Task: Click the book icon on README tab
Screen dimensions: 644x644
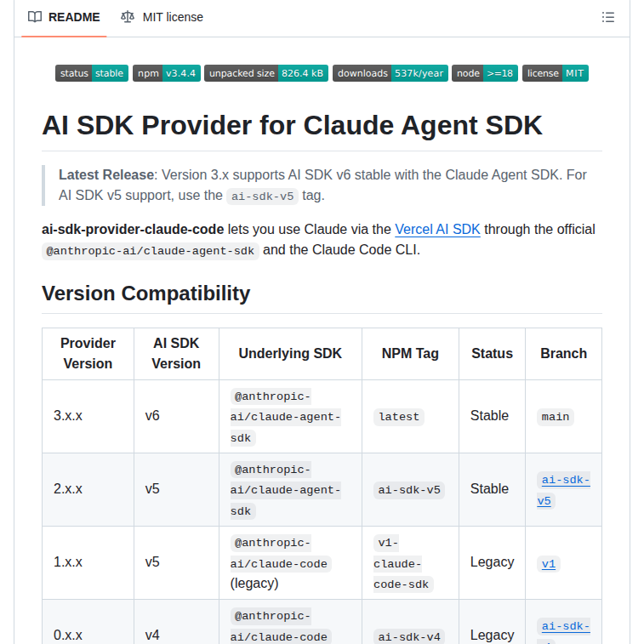Action: point(35,17)
